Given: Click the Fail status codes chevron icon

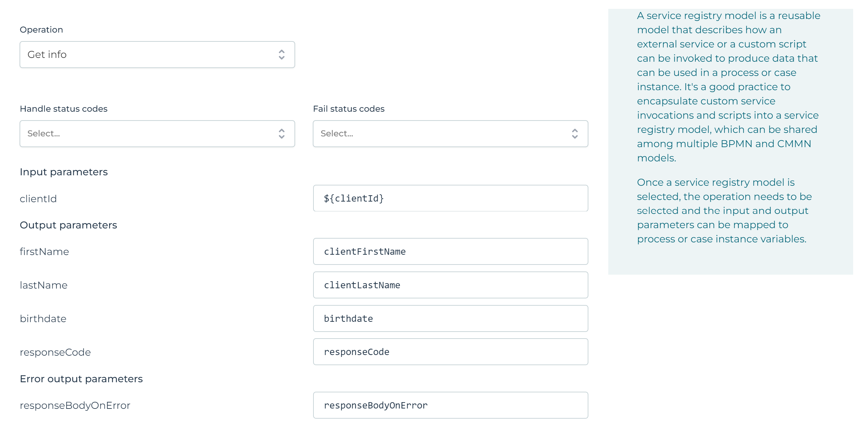Looking at the screenshot, I should 575,134.
